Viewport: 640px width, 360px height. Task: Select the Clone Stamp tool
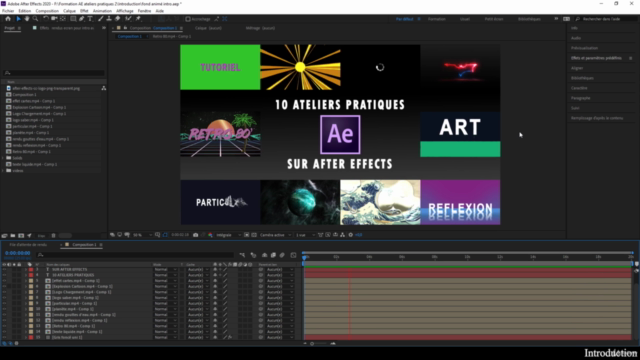[x=109, y=19]
